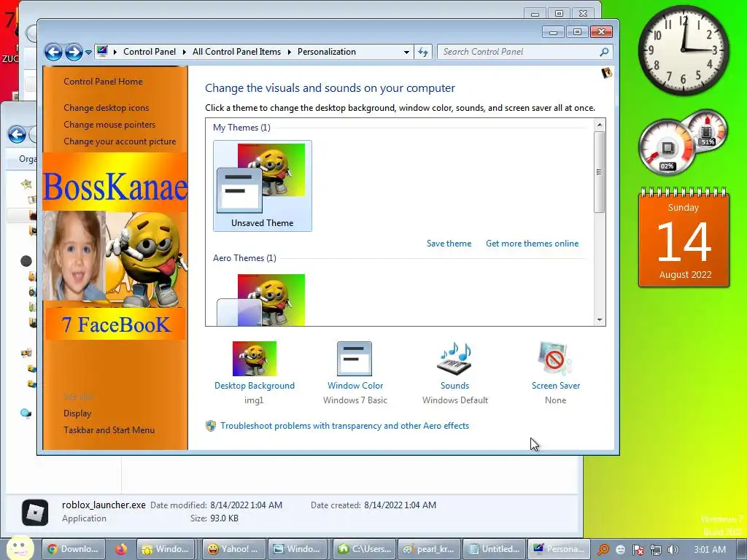Screen dimensions: 747x560
Task: Switch to pearl_kr taskbar button
Action: (429, 549)
